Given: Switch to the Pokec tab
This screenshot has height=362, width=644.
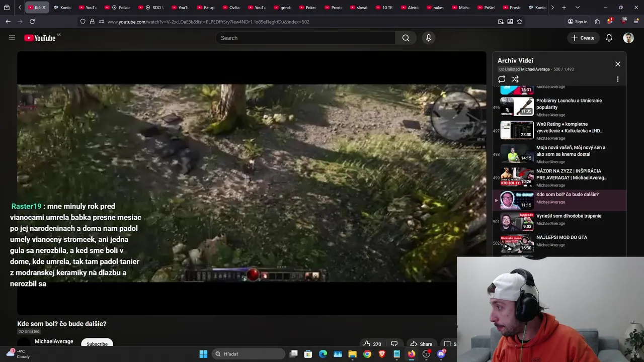Looking at the screenshot, I should pos(307,8).
